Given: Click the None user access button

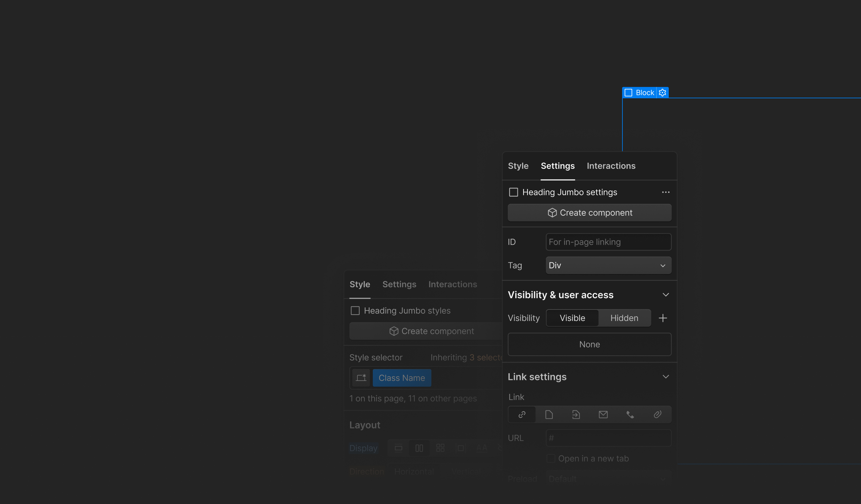Looking at the screenshot, I should (x=589, y=345).
